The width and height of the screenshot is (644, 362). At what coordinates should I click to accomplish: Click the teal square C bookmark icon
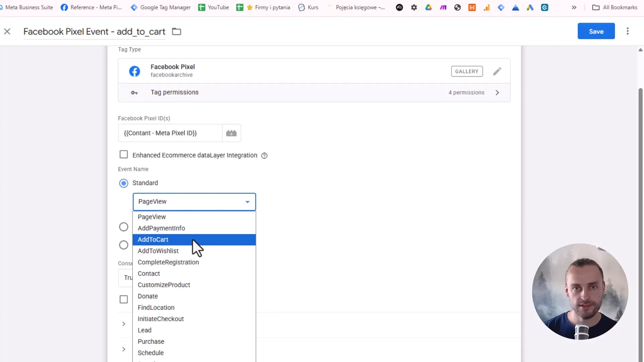[x=545, y=7]
